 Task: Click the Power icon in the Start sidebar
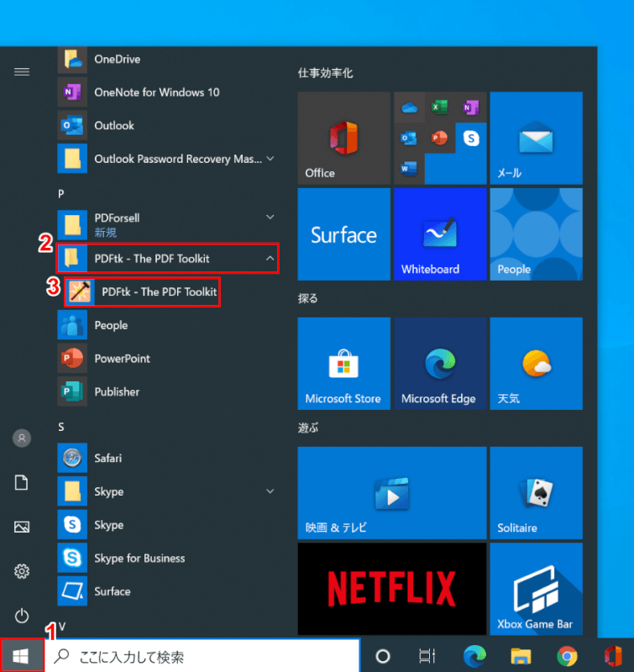[22, 616]
